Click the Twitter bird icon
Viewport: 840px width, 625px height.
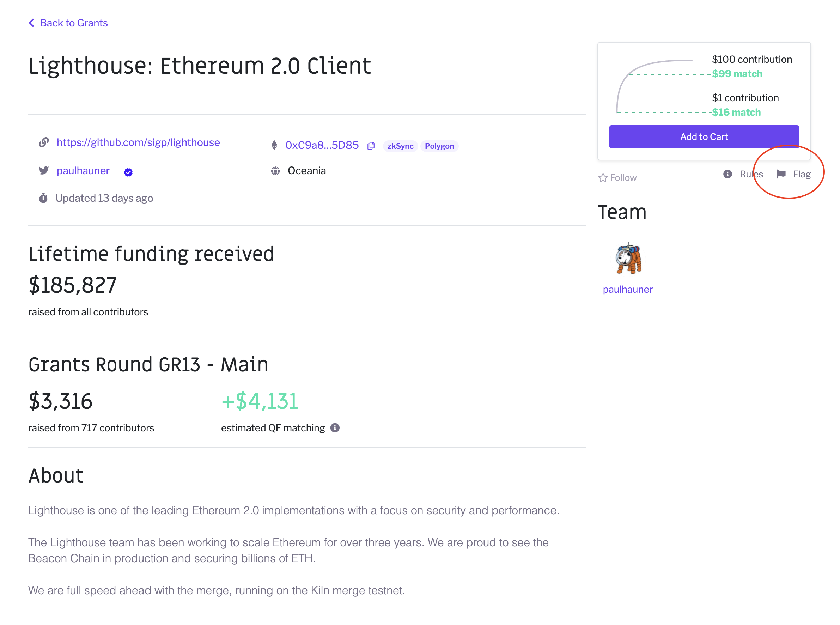[x=43, y=171]
